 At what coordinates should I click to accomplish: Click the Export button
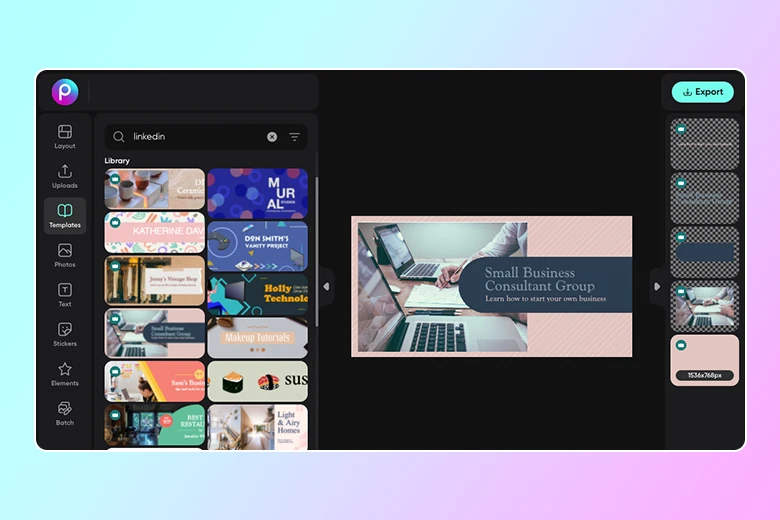[702, 92]
